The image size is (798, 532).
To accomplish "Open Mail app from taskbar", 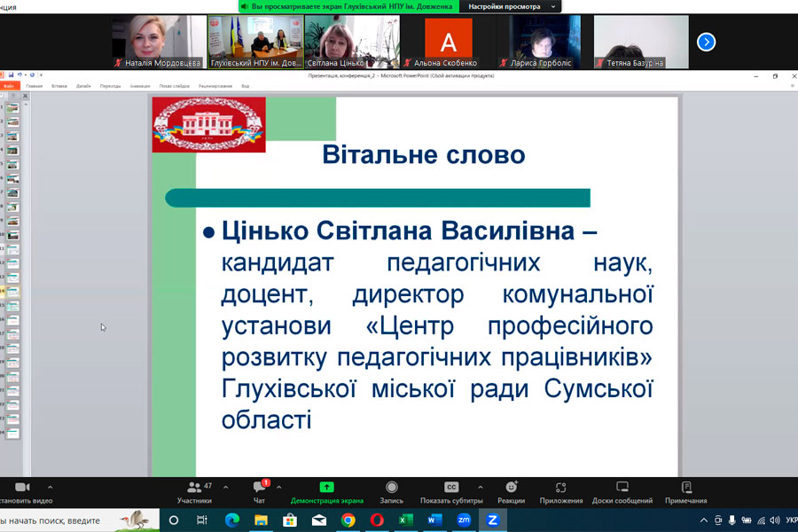I will [319, 520].
